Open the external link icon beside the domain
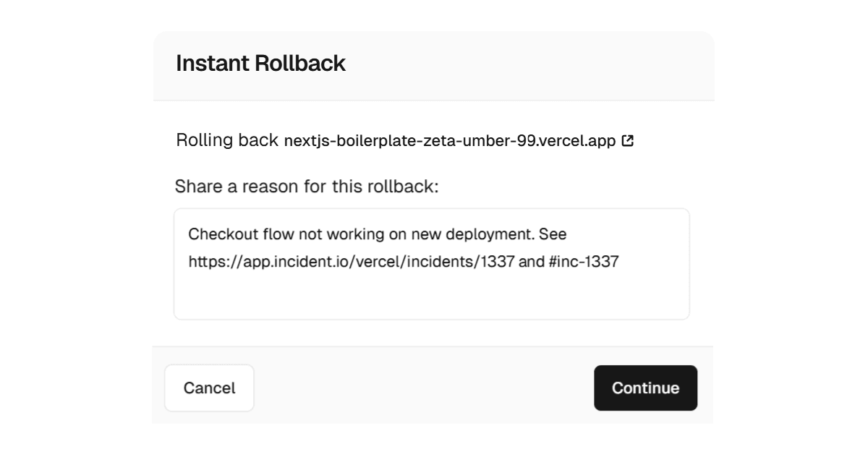 click(628, 141)
